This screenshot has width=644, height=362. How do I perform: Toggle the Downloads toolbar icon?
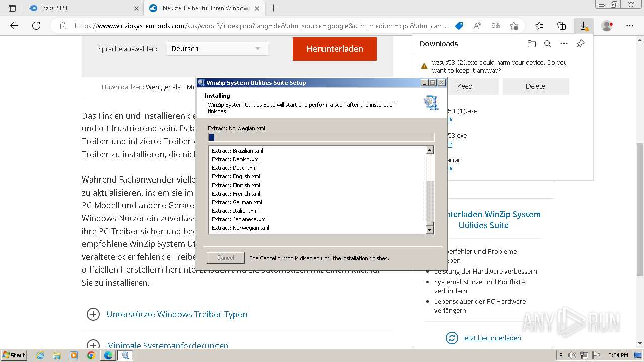(x=584, y=26)
